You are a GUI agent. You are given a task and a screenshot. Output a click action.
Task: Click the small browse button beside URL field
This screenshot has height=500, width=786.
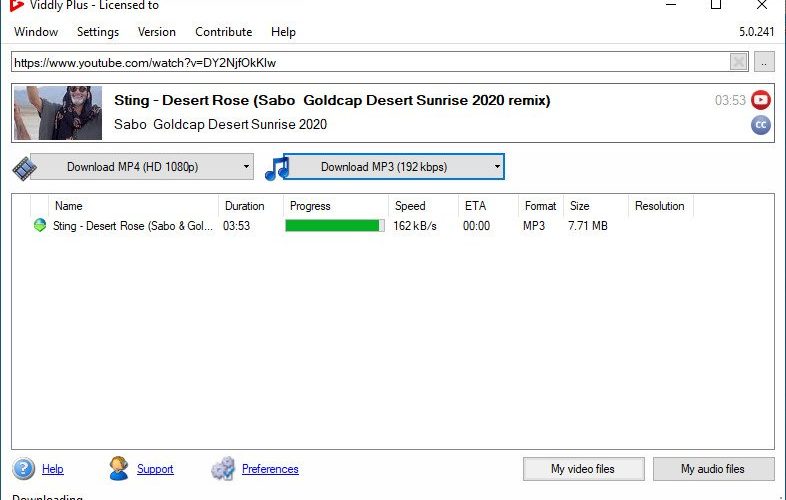(764, 62)
